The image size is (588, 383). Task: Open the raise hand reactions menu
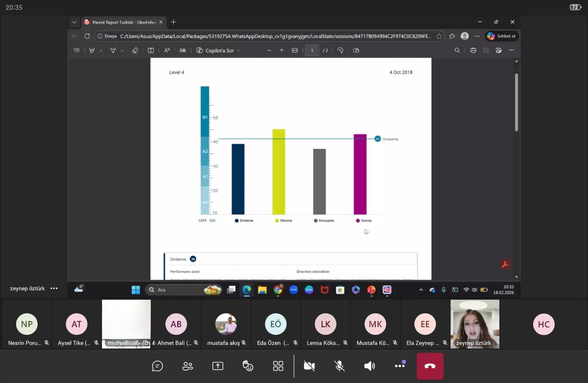[x=248, y=366]
